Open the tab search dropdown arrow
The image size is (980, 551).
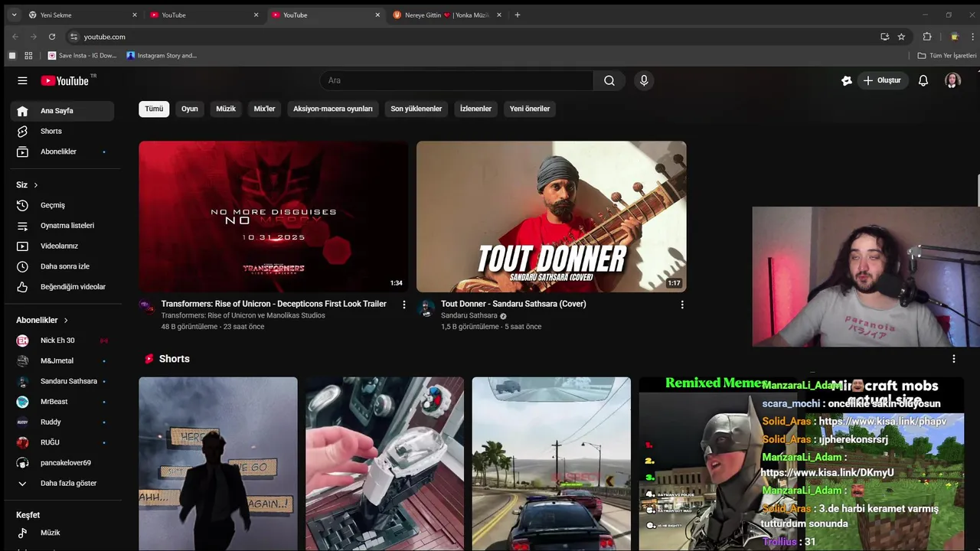pyautogui.click(x=14, y=15)
